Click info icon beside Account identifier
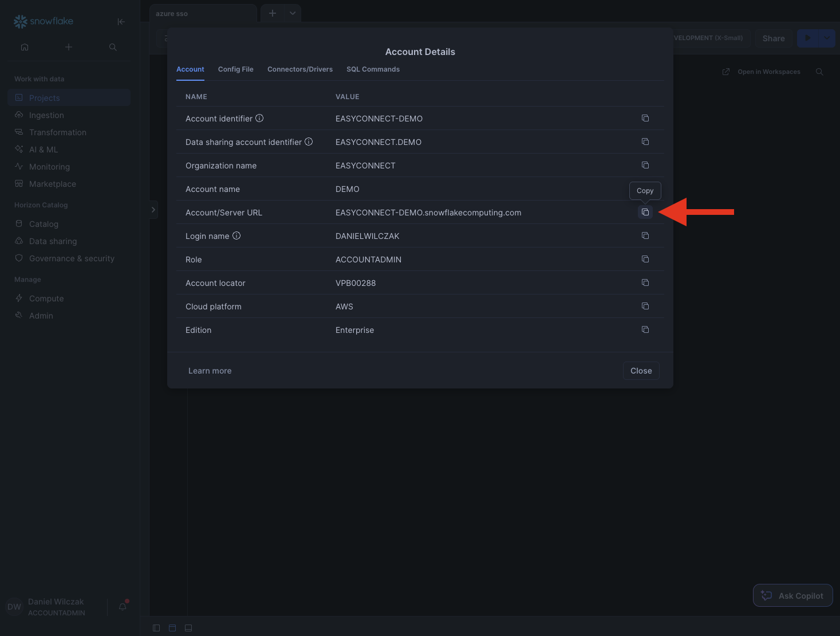The width and height of the screenshot is (840, 636). 259,118
